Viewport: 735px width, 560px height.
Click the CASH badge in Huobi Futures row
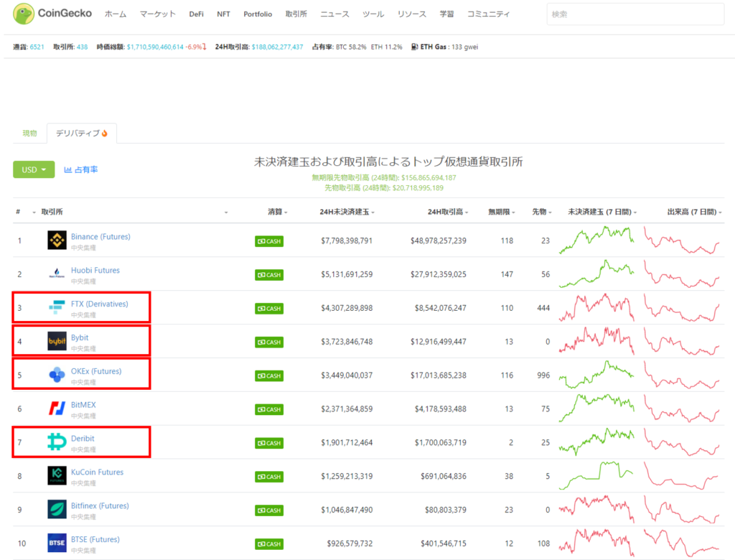tap(269, 275)
